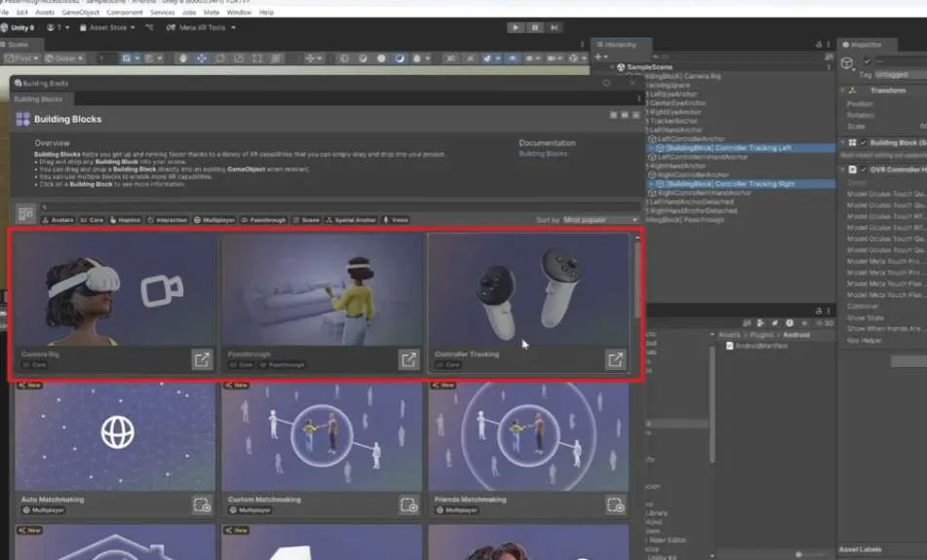Open the Asset Store dropdown

pos(107,28)
